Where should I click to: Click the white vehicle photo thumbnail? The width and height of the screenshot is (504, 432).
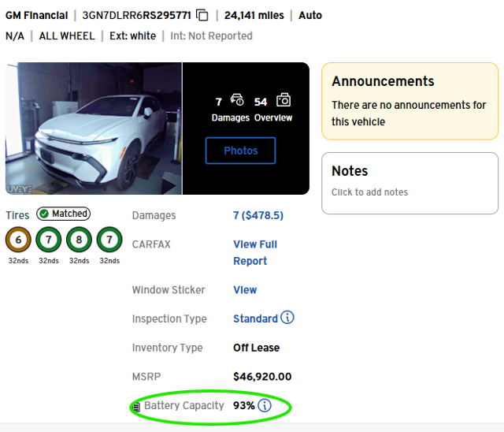pos(94,128)
